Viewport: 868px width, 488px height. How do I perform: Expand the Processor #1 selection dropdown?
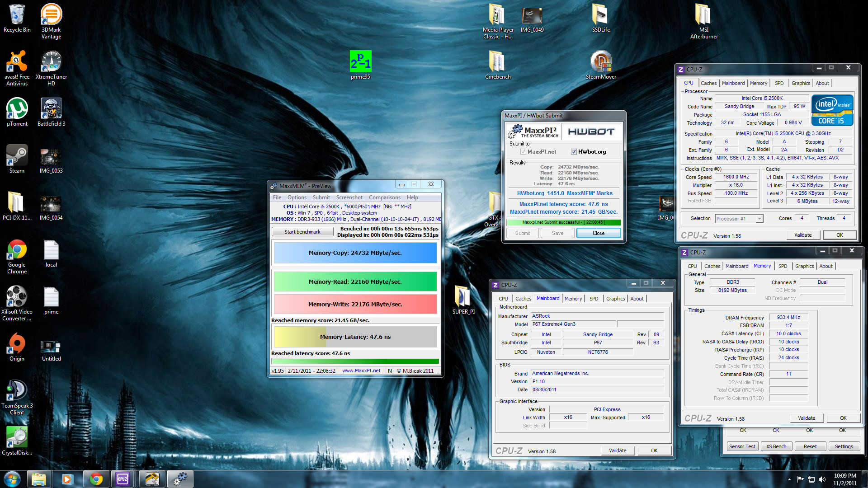pyautogui.click(x=759, y=219)
